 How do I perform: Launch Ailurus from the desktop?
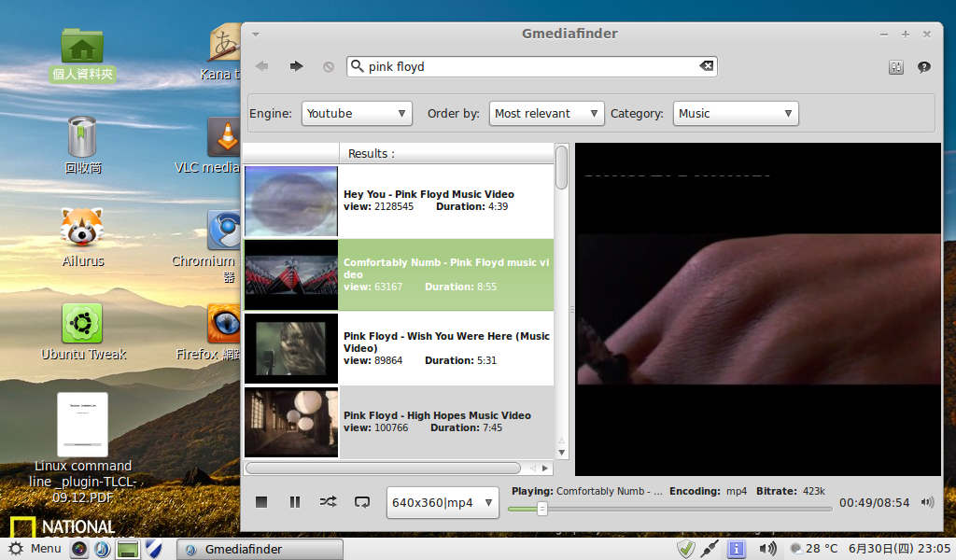pyautogui.click(x=82, y=237)
